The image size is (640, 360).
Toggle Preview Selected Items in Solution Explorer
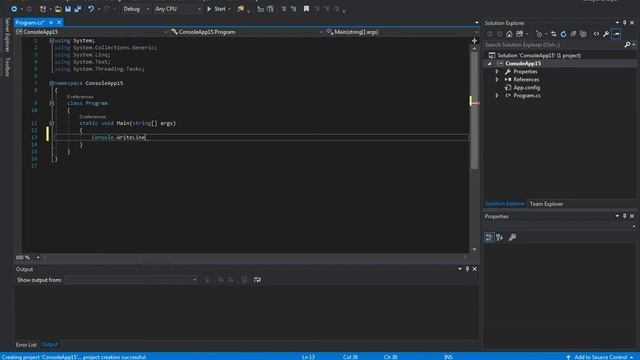click(x=616, y=34)
